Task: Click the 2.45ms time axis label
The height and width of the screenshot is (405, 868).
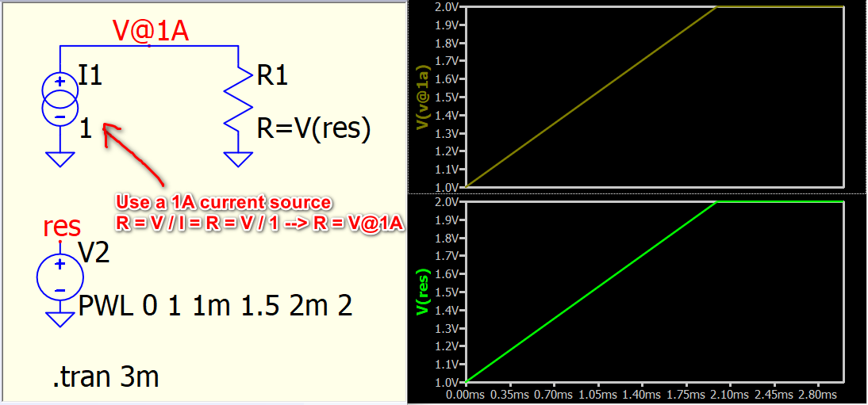Action: [774, 395]
